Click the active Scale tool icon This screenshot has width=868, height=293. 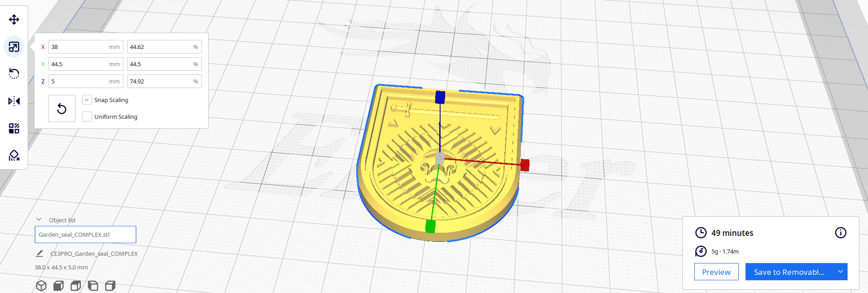pyautogui.click(x=14, y=47)
